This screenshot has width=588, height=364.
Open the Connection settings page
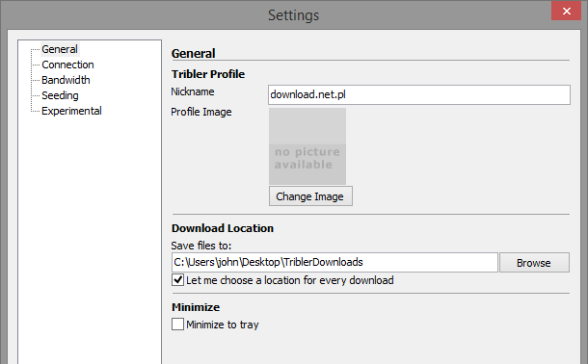pos(67,65)
